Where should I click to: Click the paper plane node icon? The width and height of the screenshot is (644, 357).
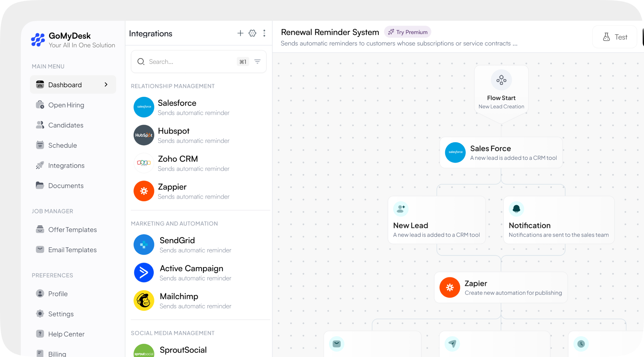click(452, 344)
